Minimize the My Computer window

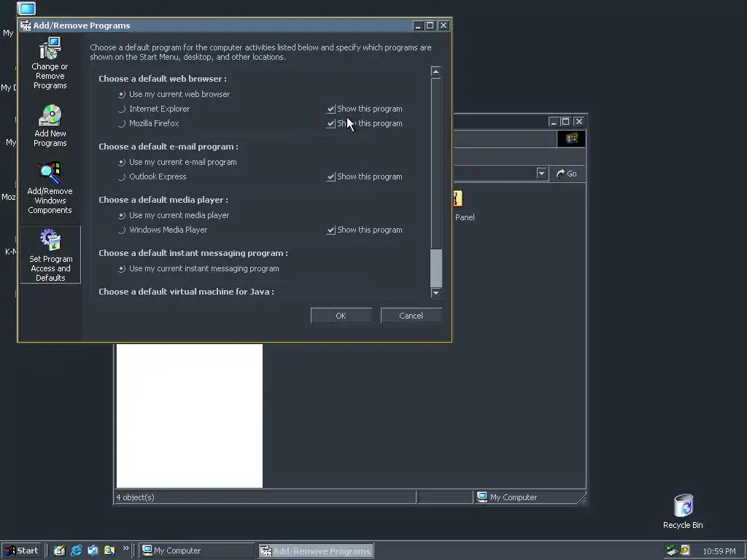pyautogui.click(x=553, y=122)
